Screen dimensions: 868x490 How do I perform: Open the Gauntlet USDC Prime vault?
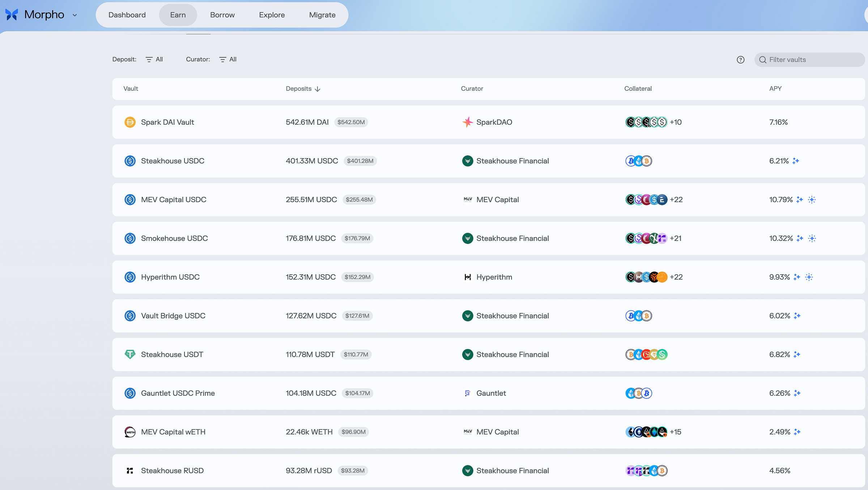pyautogui.click(x=178, y=393)
